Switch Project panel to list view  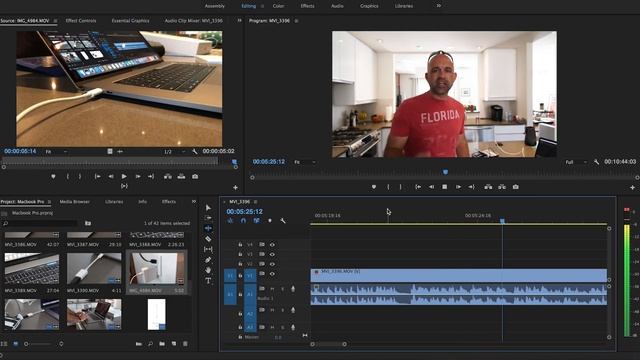4,344
